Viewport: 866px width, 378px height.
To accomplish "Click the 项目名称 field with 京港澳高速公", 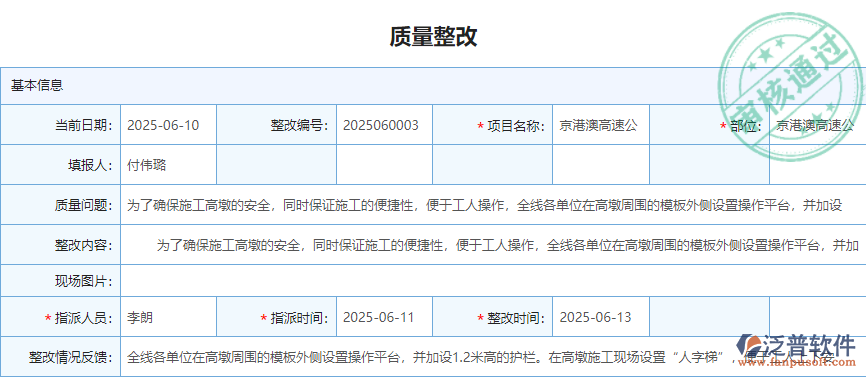I will (x=601, y=125).
